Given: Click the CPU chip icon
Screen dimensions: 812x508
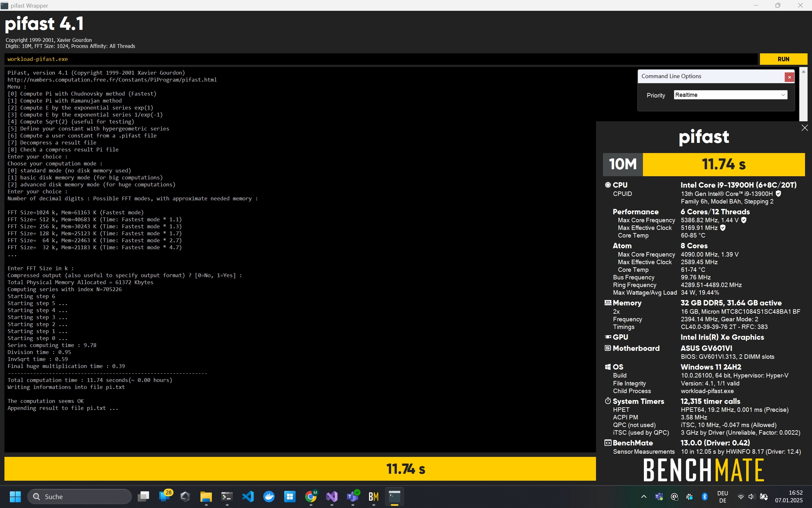Looking at the screenshot, I should point(608,185).
